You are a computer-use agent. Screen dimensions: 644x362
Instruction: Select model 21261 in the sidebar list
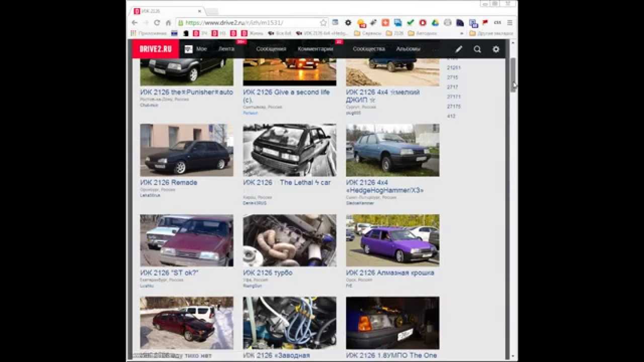454,67
